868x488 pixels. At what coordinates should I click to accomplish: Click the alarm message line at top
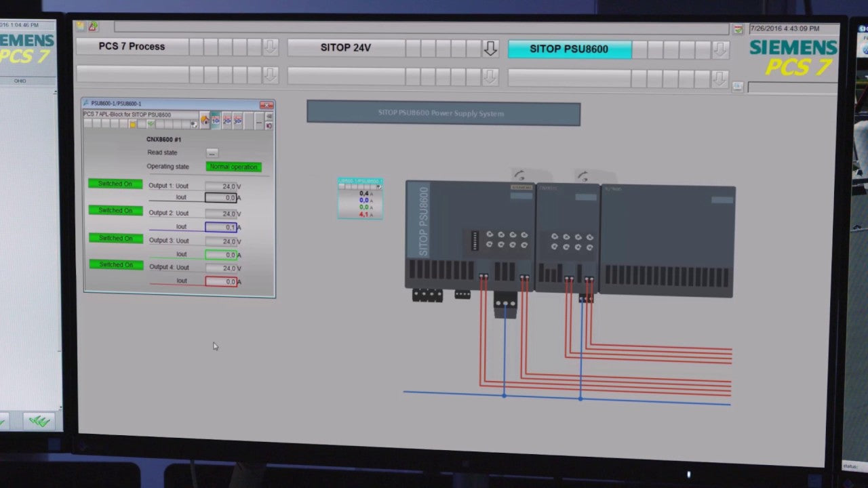(x=421, y=28)
